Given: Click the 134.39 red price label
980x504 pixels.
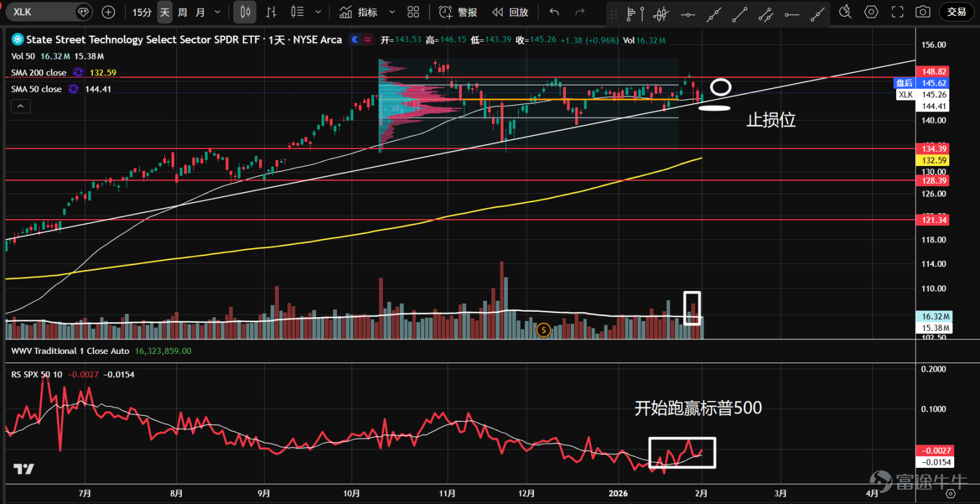Looking at the screenshot, I should pos(934,149).
